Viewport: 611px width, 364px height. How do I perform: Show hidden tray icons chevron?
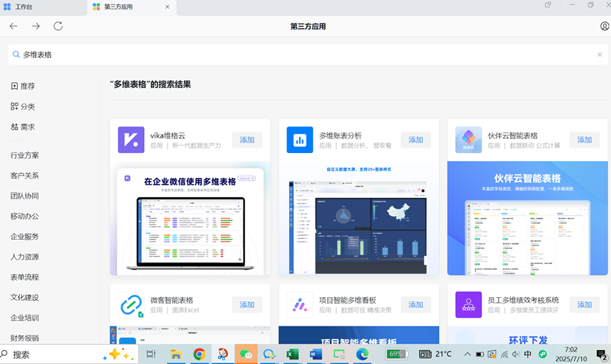(x=467, y=354)
